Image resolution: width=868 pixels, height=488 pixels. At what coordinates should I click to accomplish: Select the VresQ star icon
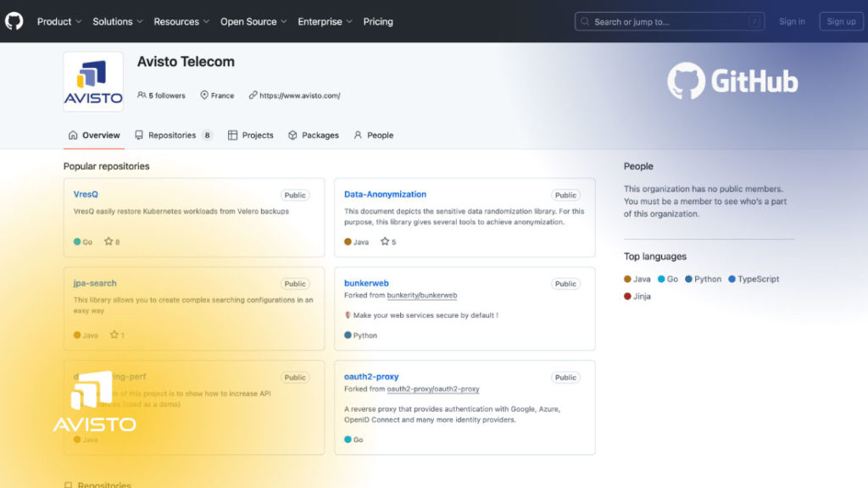coord(108,241)
